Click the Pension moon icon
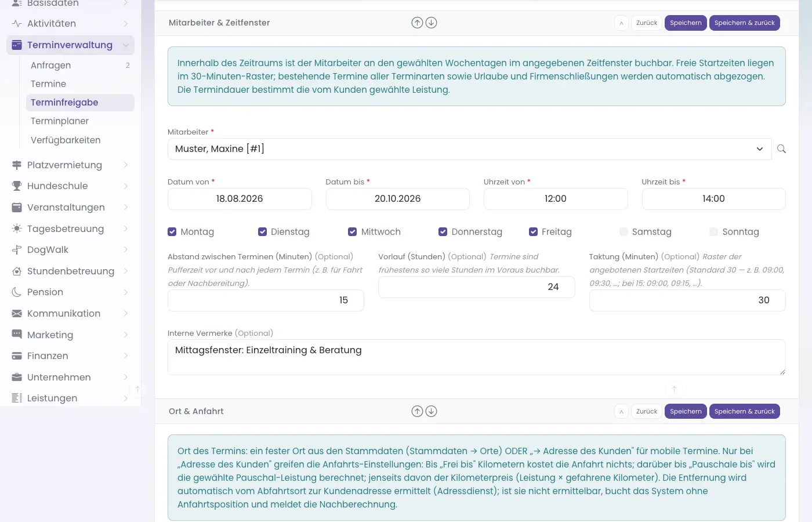 pyautogui.click(x=17, y=292)
